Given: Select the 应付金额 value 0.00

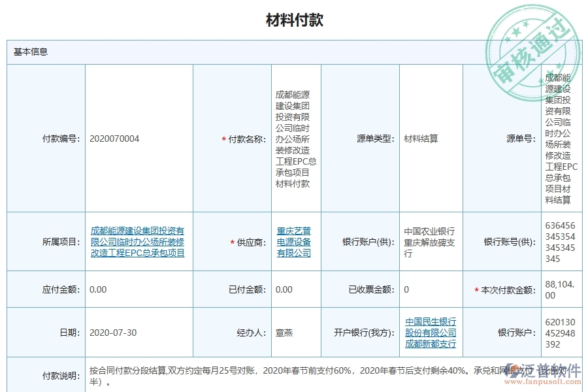Looking at the screenshot, I should 95,290.
